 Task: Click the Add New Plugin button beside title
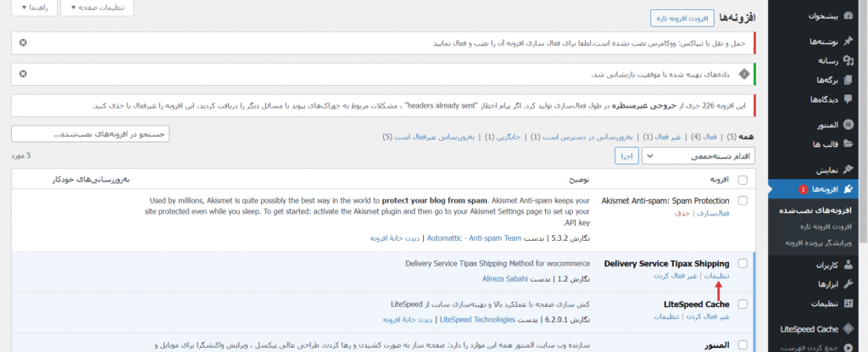click(x=682, y=18)
